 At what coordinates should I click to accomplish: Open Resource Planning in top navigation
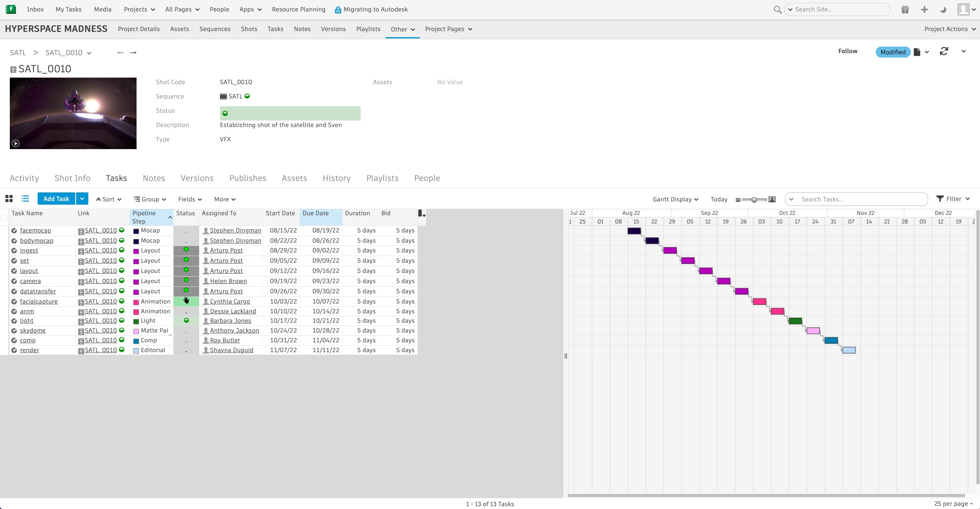click(x=298, y=9)
